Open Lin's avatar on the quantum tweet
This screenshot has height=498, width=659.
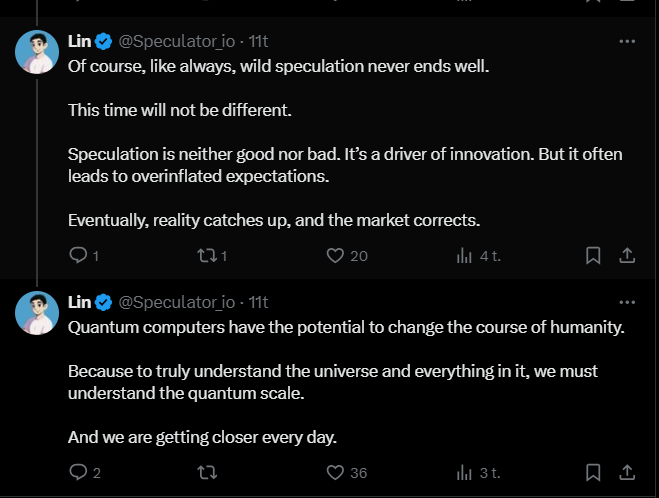point(37,313)
